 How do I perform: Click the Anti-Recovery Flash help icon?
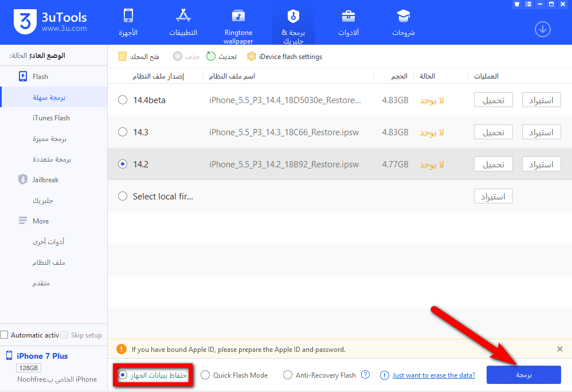(x=365, y=374)
